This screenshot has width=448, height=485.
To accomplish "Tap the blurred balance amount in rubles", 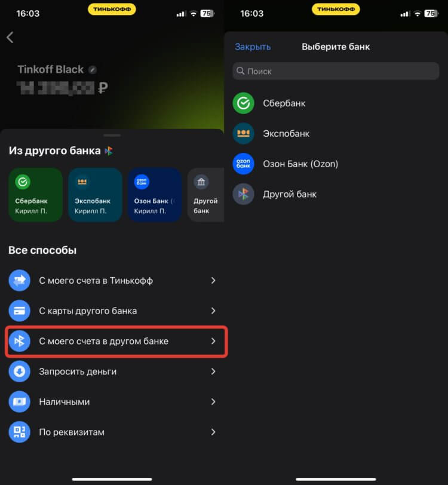I will (62, 88).
